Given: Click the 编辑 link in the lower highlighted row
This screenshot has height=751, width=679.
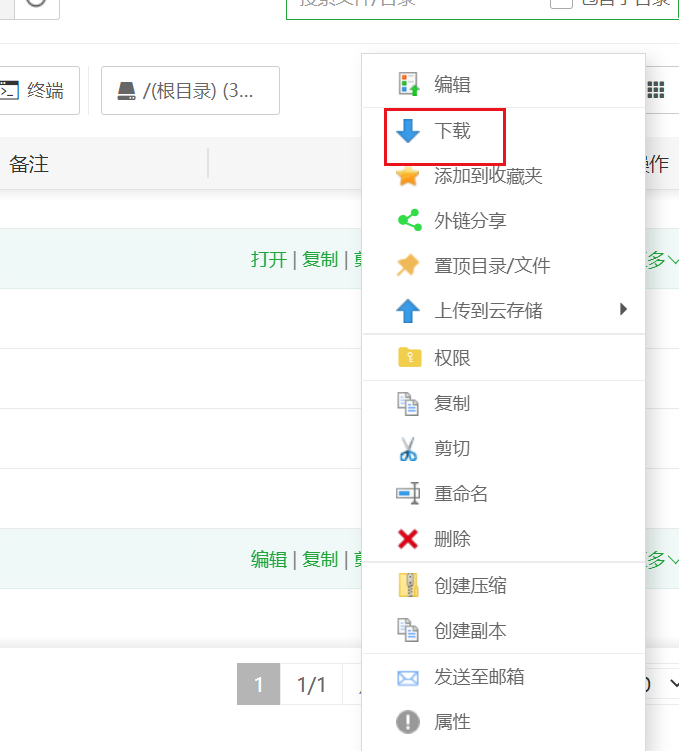Looking at the screenshot, I should [268, 560].
